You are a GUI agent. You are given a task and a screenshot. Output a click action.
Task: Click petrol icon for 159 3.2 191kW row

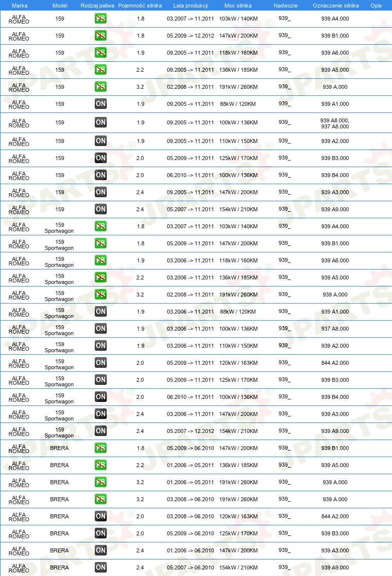[x=101, y=87]
